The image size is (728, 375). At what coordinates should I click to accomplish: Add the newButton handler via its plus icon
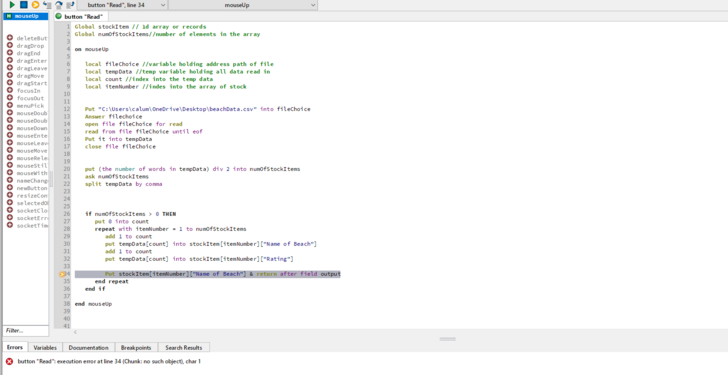tap(9, 188)
